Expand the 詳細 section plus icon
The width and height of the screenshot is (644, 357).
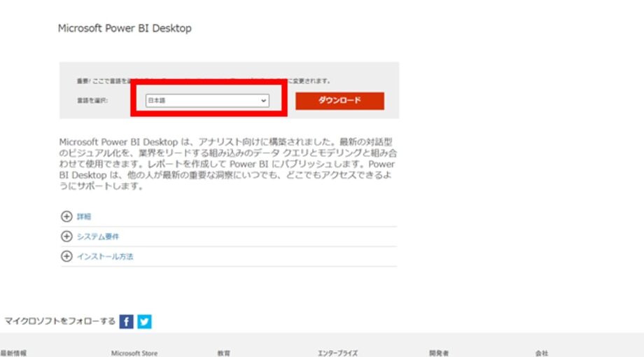(66, 216)
